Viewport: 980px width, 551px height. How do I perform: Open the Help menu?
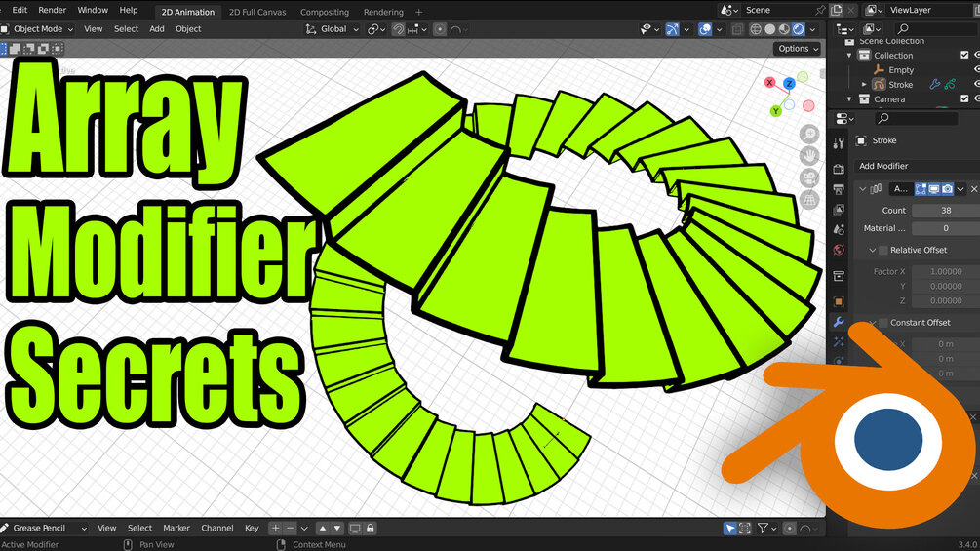tap(128, 10)
